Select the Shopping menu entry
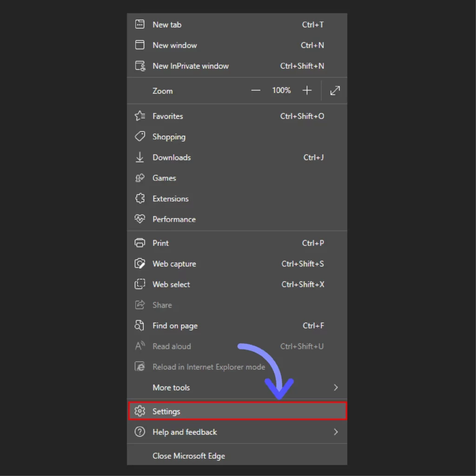This screenshot has width=476, height=476. [x=237, y=137]
